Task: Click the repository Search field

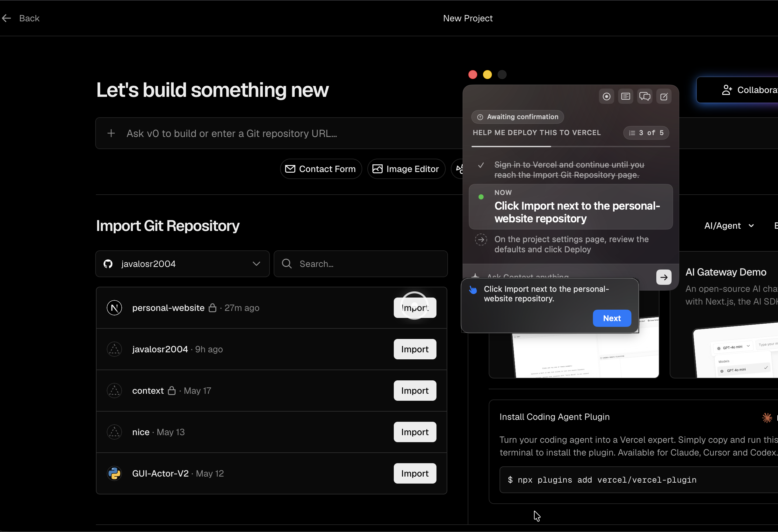Action: 361,264
